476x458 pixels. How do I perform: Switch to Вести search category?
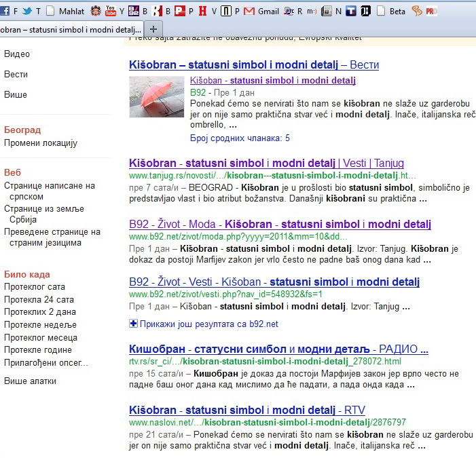pos(16,75)
